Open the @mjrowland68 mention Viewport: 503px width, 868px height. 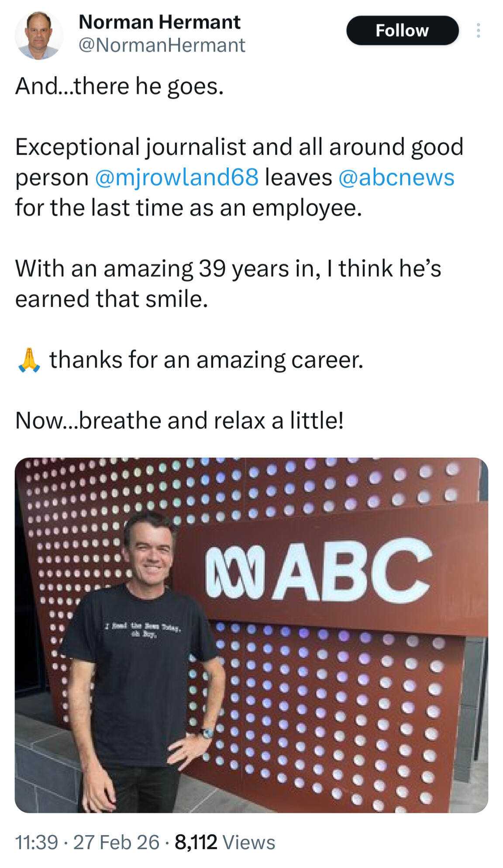point(176,177)
